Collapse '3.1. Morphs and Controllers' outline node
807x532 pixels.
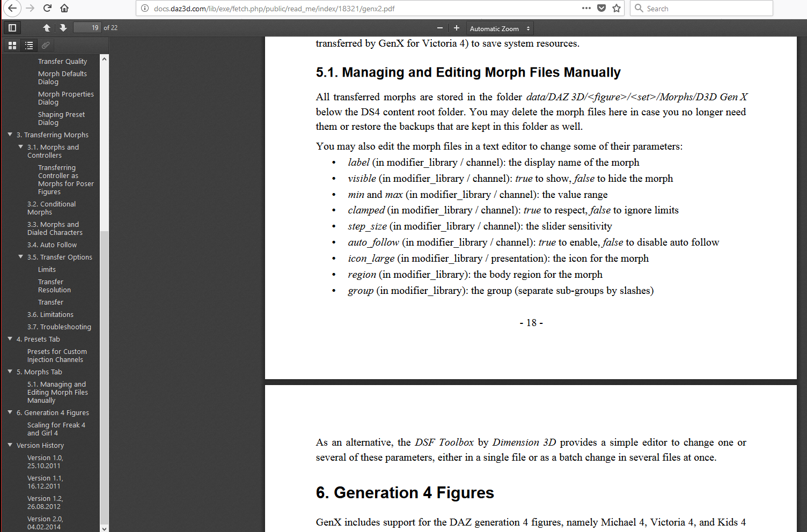click(x=20, y=147)
